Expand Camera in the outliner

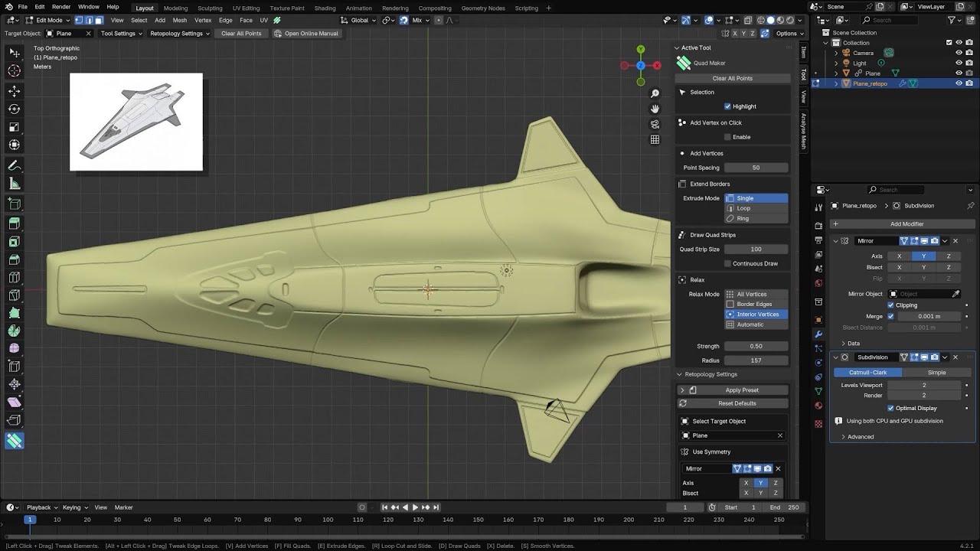(x=837, y=53)
